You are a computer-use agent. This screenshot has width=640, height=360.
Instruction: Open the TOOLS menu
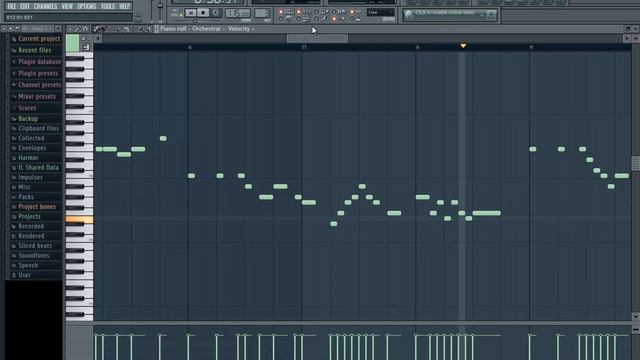[108, 7]
